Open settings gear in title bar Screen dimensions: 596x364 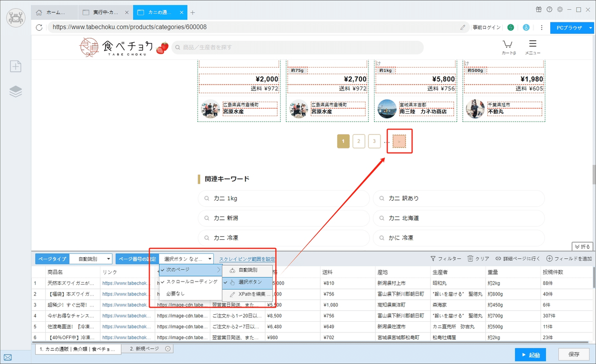pyautogui.click(x=560, y=9)
